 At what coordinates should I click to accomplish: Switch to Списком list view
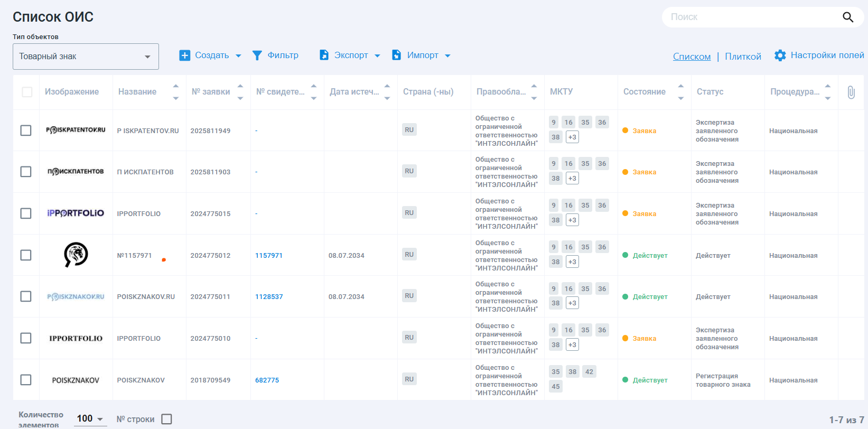point(692,57)
